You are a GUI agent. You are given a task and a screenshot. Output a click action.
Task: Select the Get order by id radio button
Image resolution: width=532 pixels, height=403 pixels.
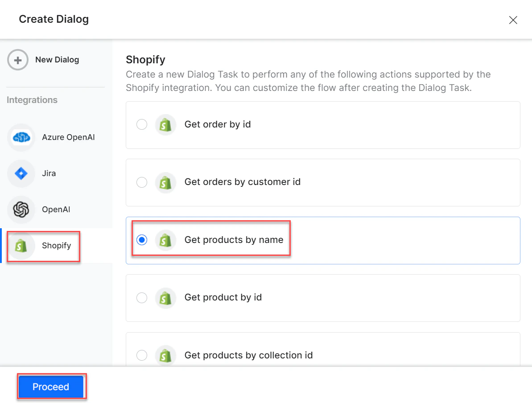[141, 124]
